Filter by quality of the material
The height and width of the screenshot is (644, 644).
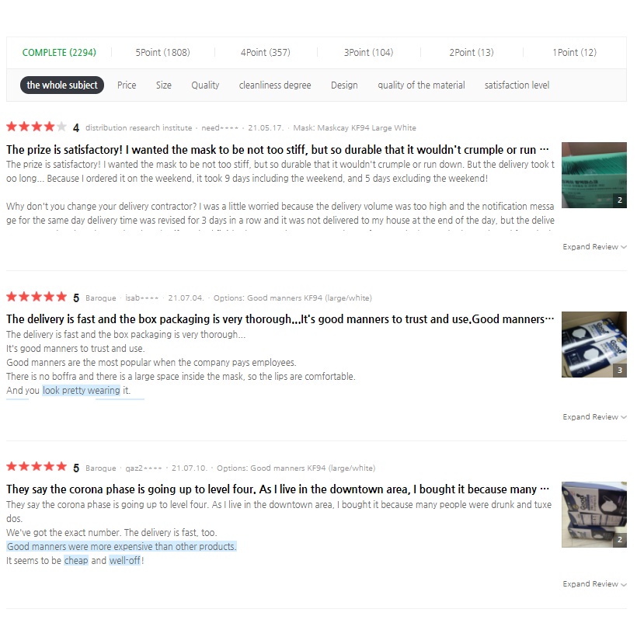click(x=421, y=85)
